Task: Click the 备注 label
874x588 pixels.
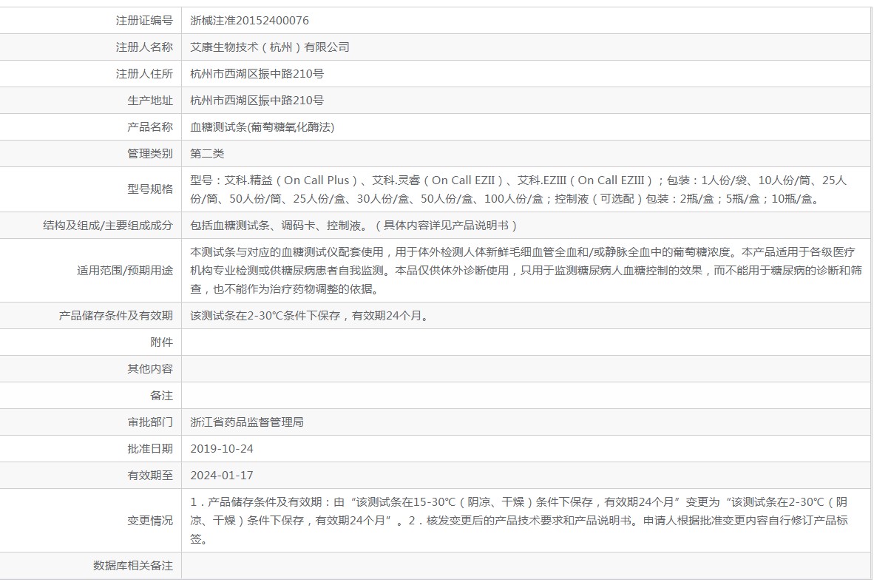Action: 162,396
